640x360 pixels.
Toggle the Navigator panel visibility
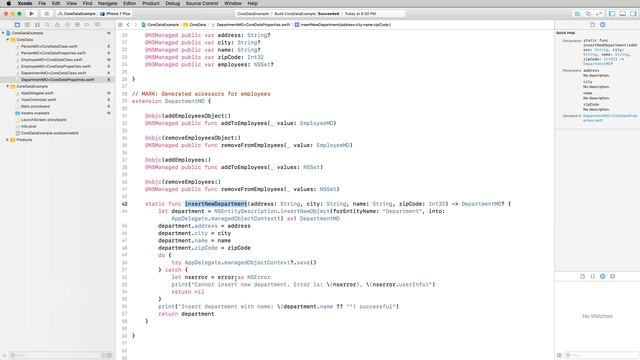[612, 14]
